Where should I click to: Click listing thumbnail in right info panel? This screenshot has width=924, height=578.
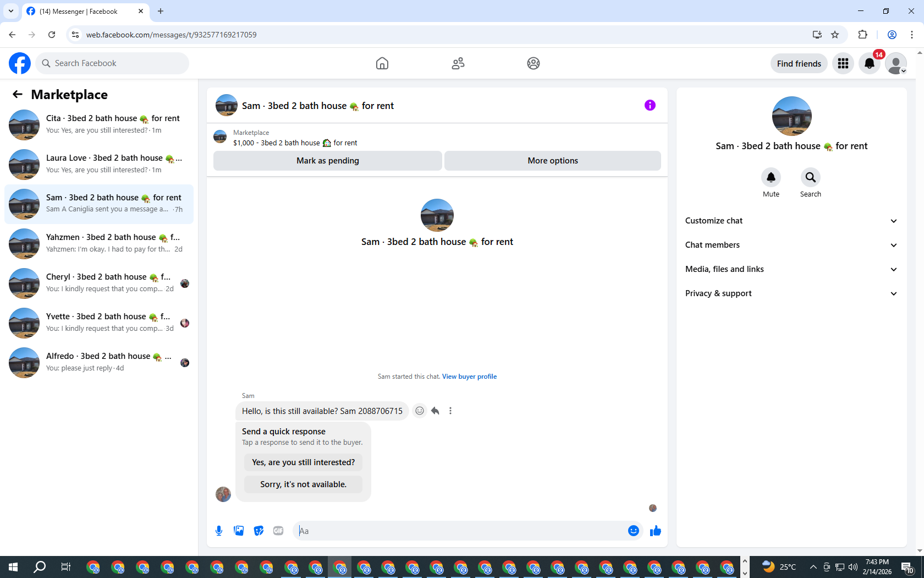(792, 116)
